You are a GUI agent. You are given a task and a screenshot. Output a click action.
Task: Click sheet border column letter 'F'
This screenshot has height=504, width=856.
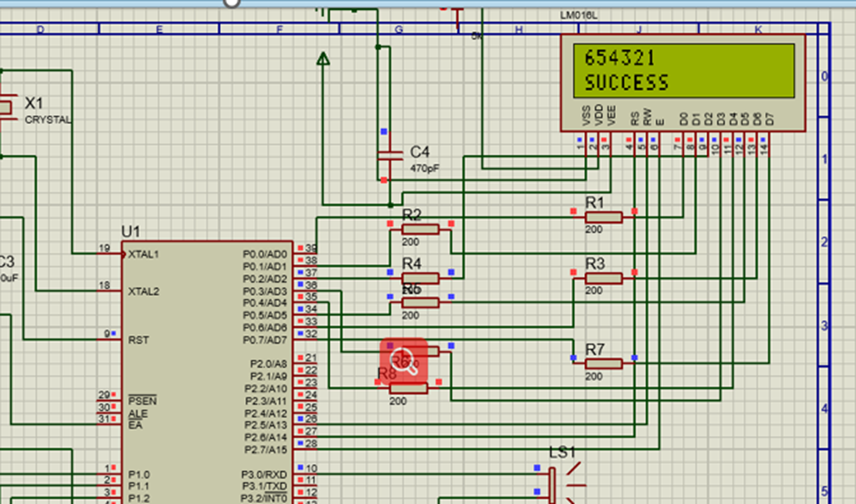click(x=280, y=29)
